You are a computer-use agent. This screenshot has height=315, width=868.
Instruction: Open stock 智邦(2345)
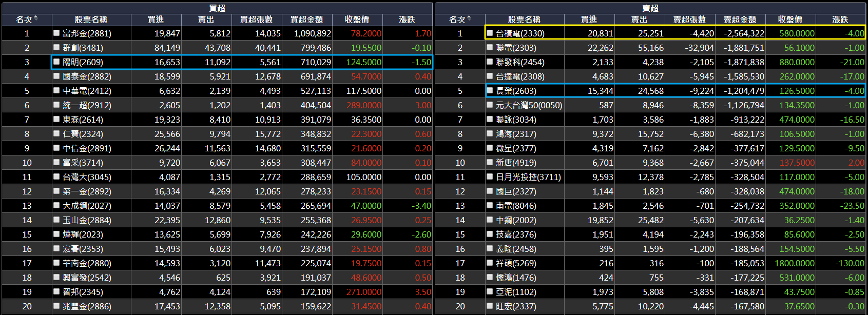[83, 292]
